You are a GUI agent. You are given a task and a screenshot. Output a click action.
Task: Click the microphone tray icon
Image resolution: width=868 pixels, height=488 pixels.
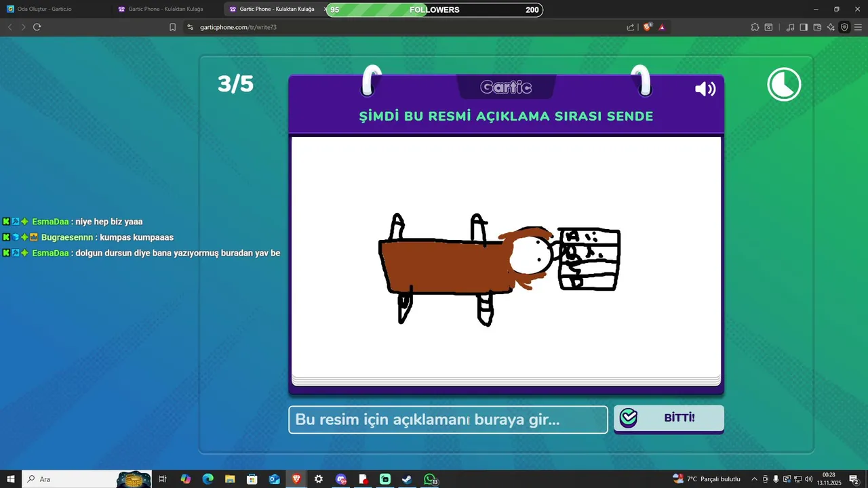pyautogui.click(x=776, y=479)
